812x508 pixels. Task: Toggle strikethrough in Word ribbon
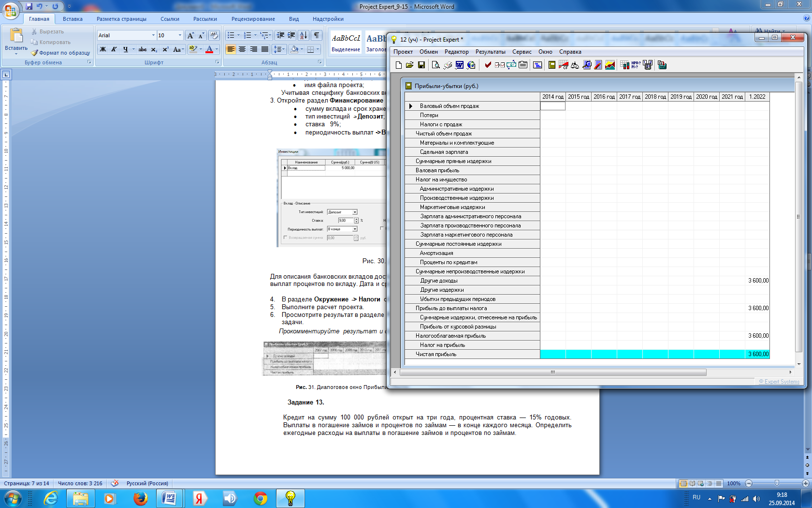coord(143,49)
